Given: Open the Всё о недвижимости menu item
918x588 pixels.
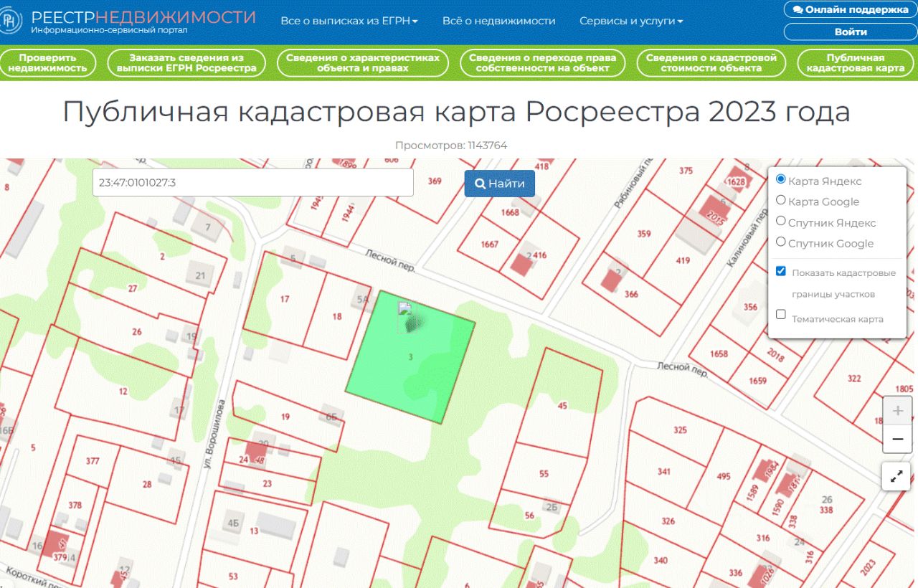Looking at the screenshot, I should (x=499, y=22).
